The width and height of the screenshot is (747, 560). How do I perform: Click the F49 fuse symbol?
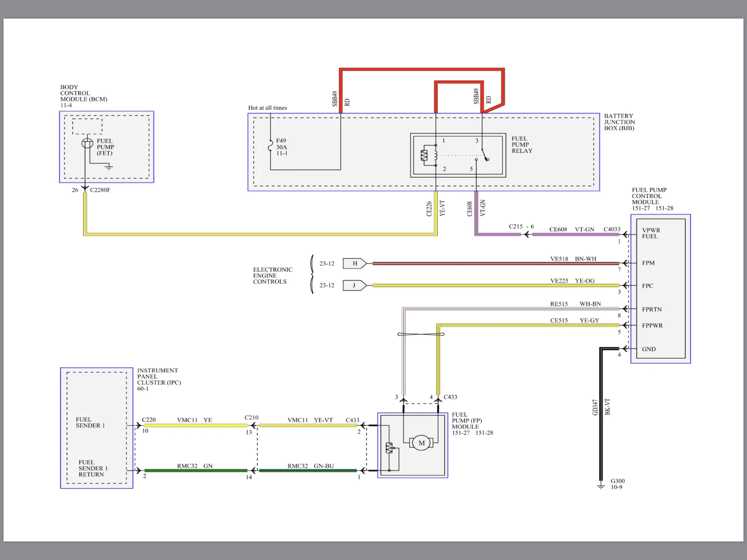pos(270,146)
